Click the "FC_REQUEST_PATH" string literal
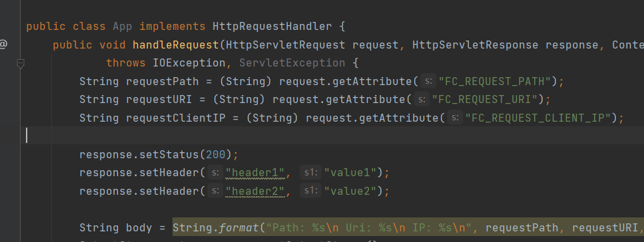This screenshot has height=242, width=644. pyautogui.click(x=495, y=81)
